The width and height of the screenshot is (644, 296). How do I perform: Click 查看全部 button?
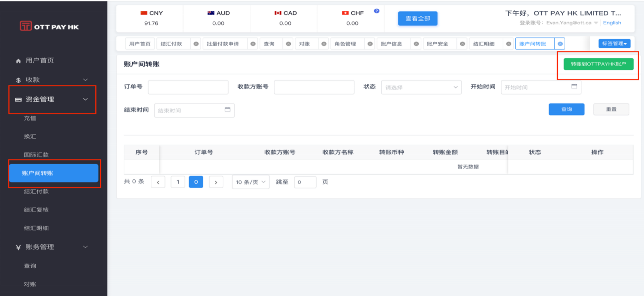(x=418, y=19)
